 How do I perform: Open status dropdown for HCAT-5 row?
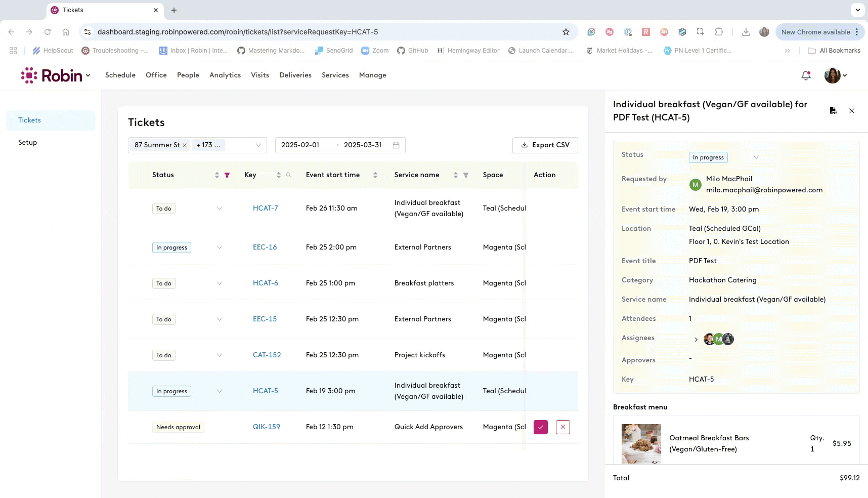(220, 391)
